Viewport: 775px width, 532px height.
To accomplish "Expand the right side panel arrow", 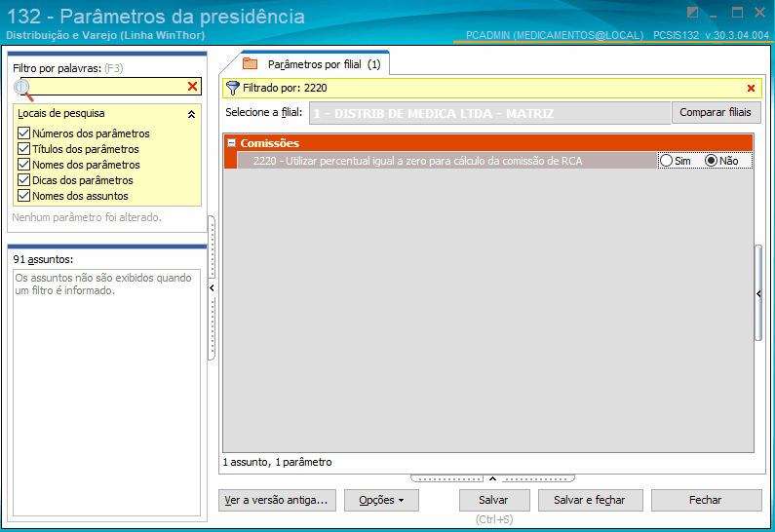I will (x=758, y=293).
